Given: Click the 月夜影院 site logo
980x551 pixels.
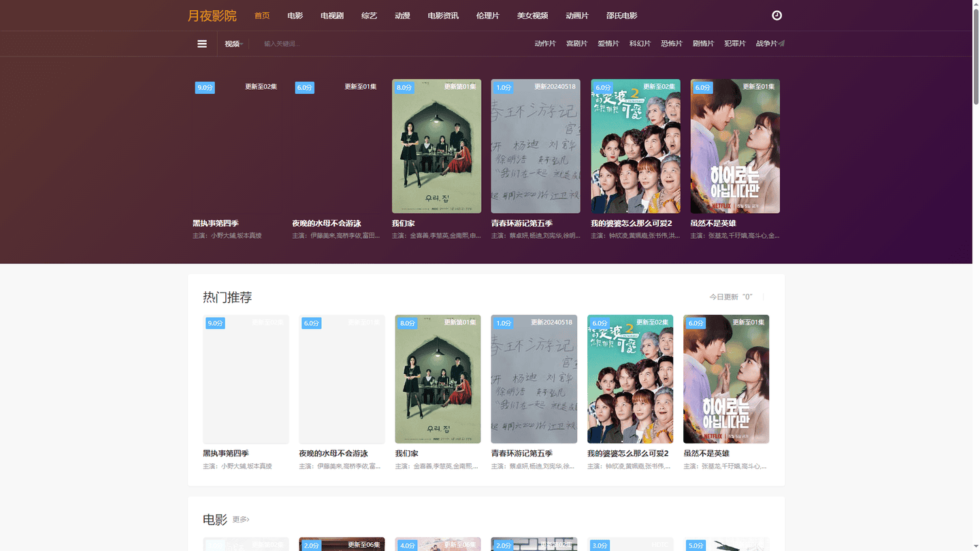Looking at the screenshot, I should coord(212,16).
